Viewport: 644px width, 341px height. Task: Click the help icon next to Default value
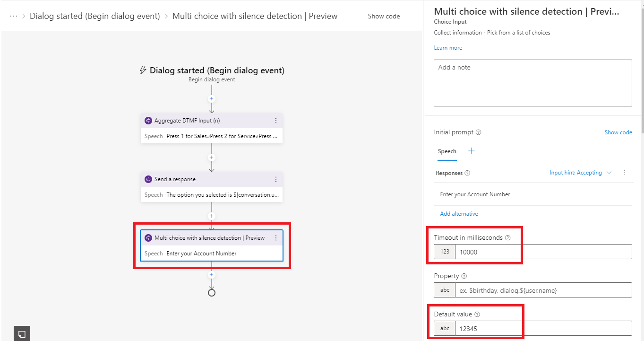tap(477, 315)
